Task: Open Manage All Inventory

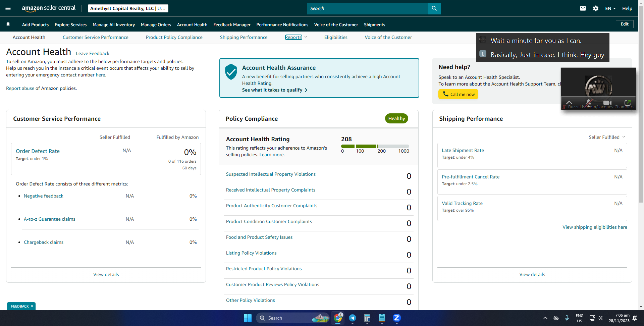Action: tap(114, 24)
